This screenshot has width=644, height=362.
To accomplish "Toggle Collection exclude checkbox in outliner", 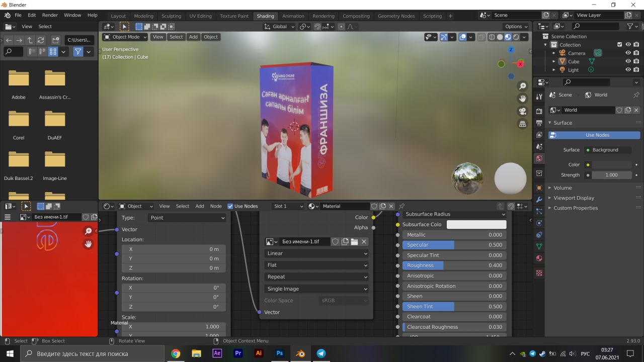I will point(620,45).
